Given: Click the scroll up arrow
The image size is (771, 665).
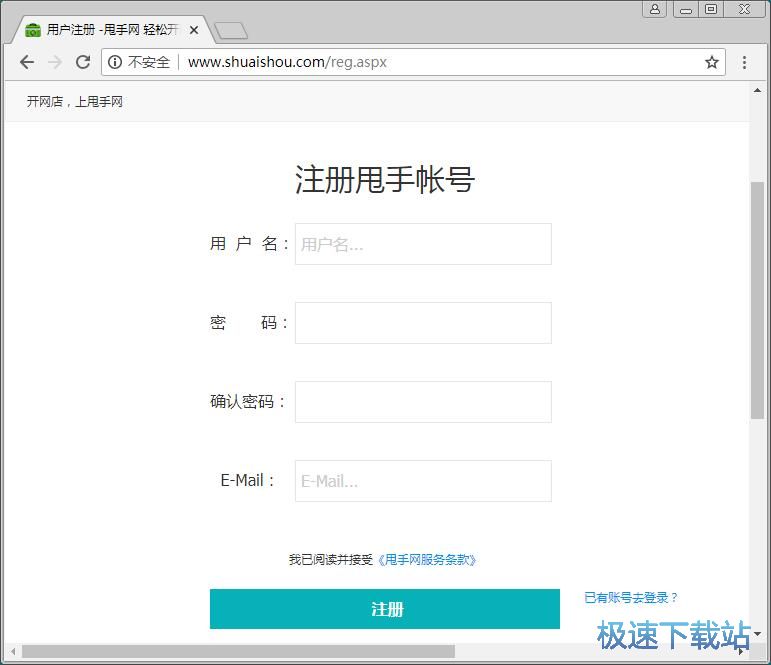Looking at the screenshot, I should click(757, 91).
